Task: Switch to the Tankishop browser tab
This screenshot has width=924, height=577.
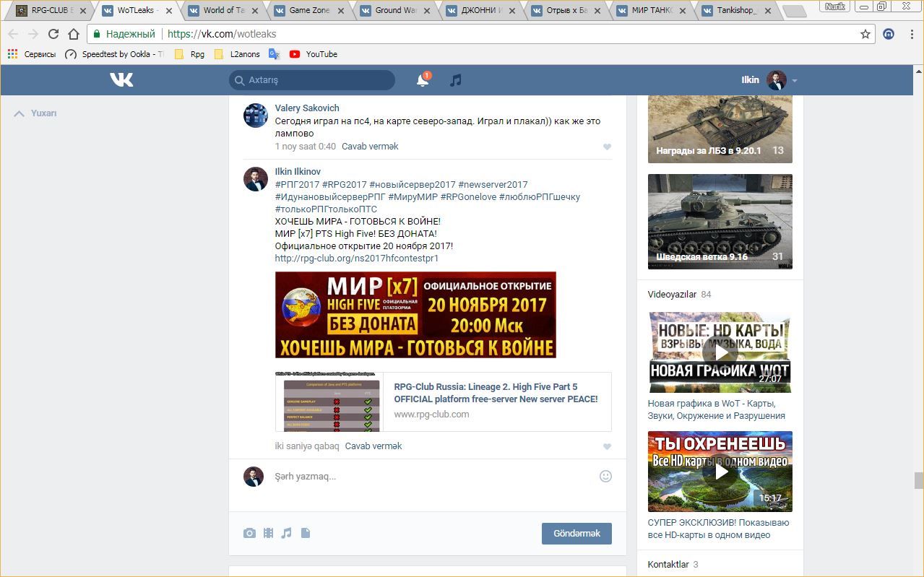Action: [x=738, y=10]
